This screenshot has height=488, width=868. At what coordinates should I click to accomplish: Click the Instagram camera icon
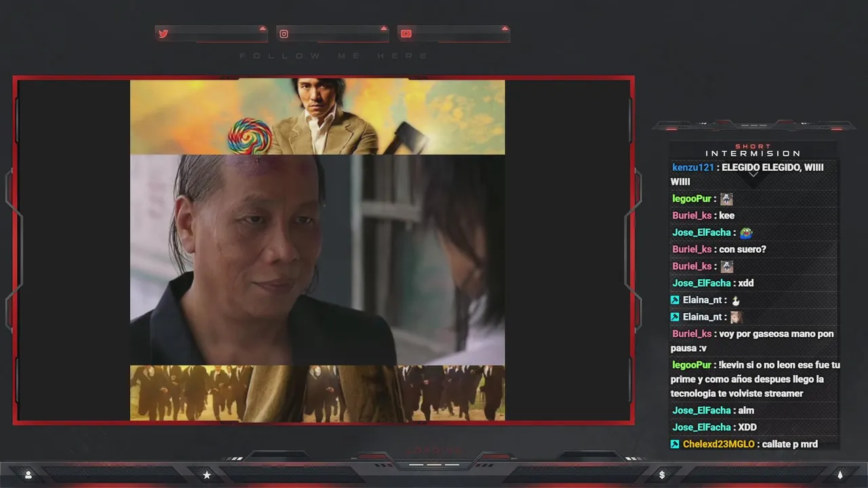[x=284, y=34]
